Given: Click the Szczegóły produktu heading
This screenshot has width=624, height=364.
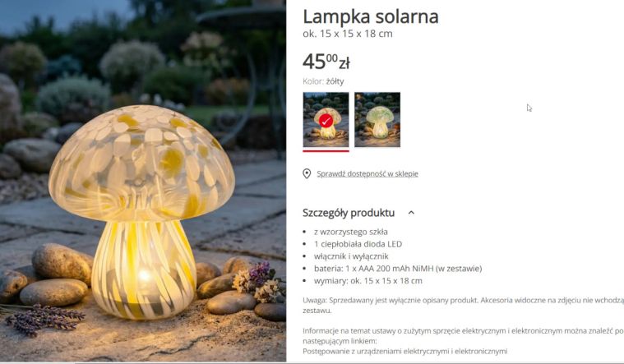Looking at the screenshot, I should [349, 213].
